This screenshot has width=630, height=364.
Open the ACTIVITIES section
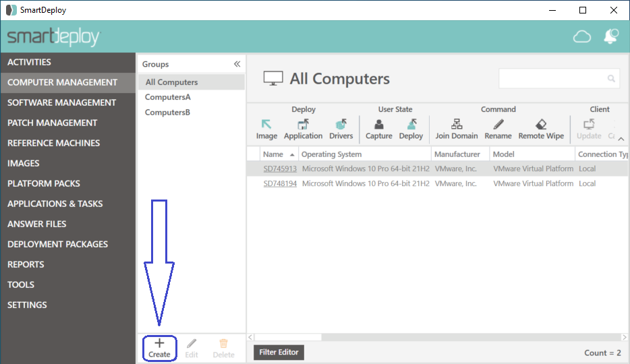click(68, 62)
